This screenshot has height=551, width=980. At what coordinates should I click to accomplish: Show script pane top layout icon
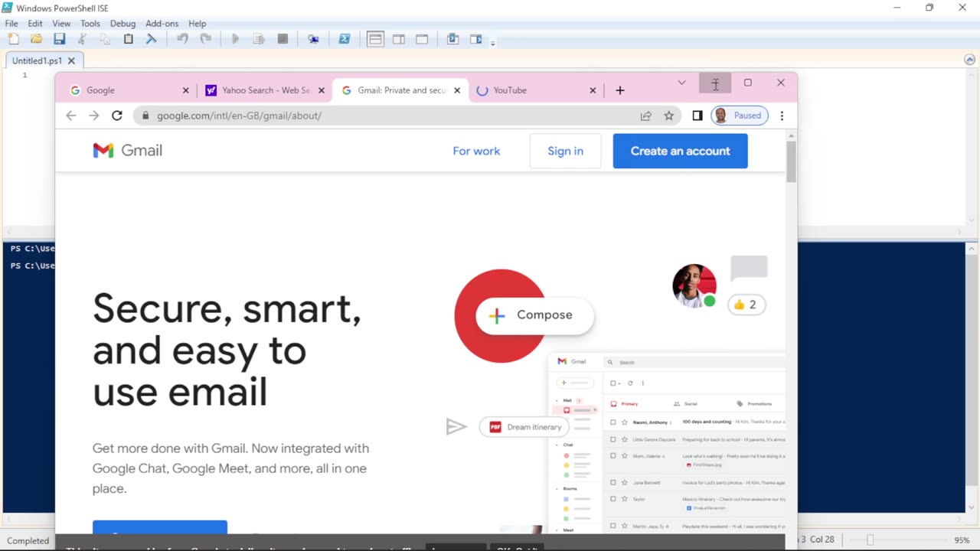click(x=375, y=39)
